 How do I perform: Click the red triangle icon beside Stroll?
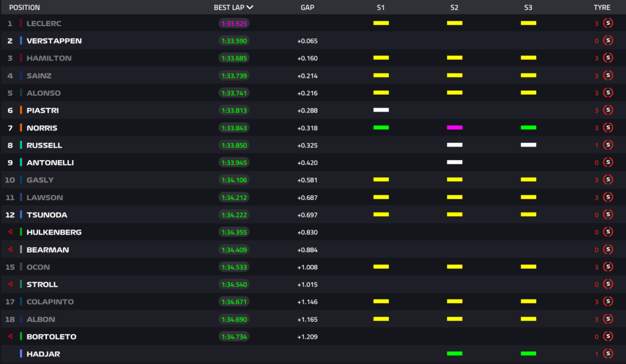tap(10, 285)
